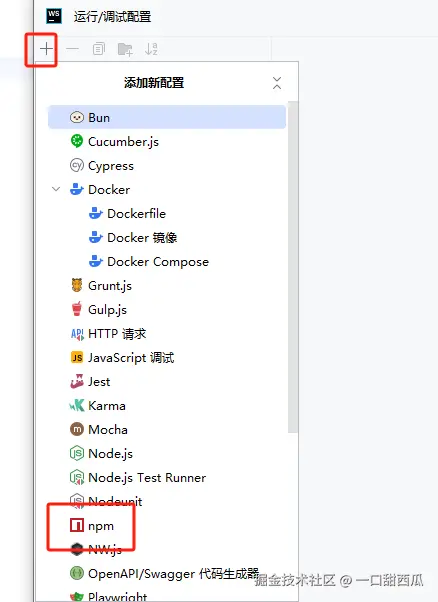Click the Create new folder icon

125,49
